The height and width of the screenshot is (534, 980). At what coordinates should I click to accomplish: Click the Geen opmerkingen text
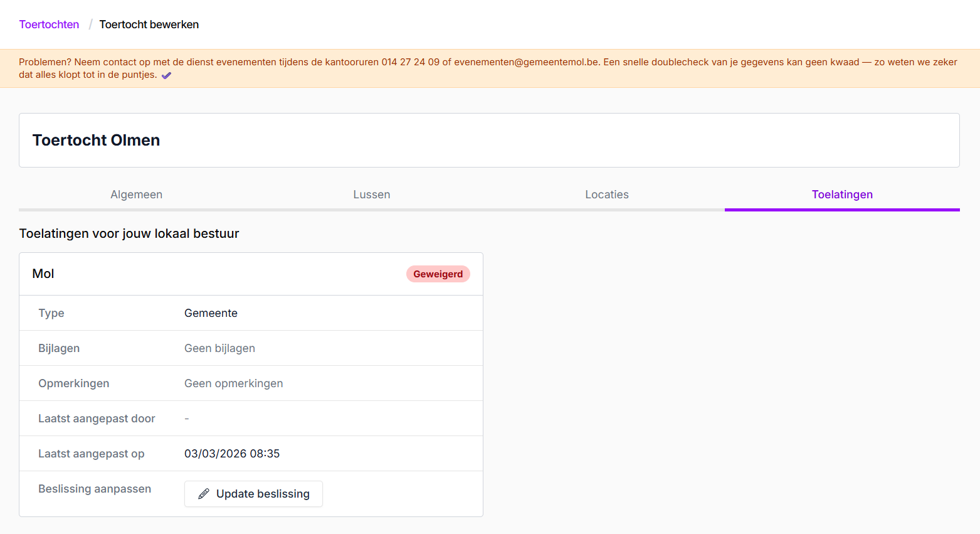[233, 383]
